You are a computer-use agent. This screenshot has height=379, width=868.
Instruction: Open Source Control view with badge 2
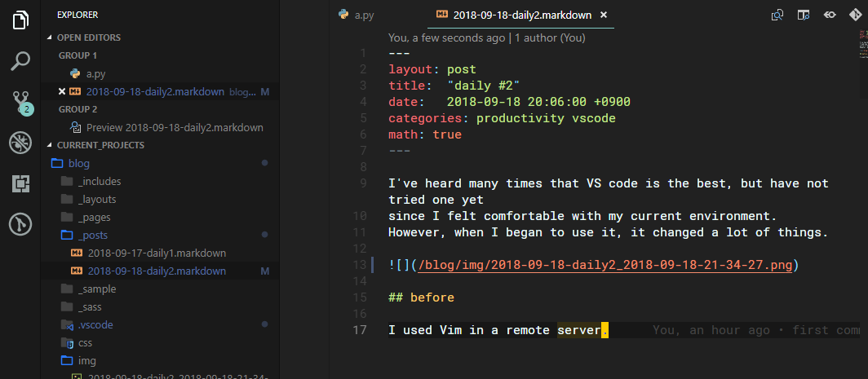[22, 103]
